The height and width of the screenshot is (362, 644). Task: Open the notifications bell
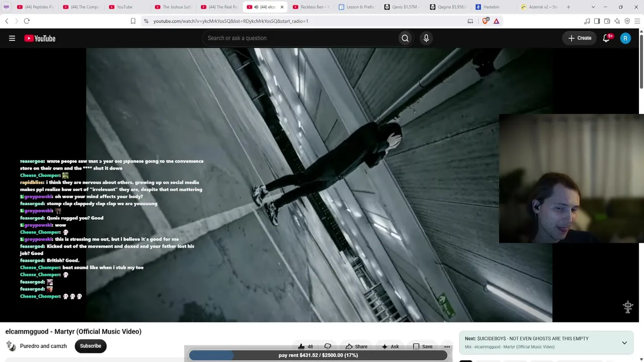tap(606, 38)
